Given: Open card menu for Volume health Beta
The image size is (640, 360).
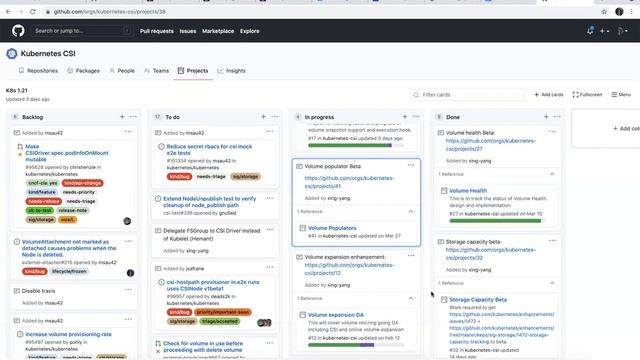Looking at the screenshot, I should click(552, 132).
